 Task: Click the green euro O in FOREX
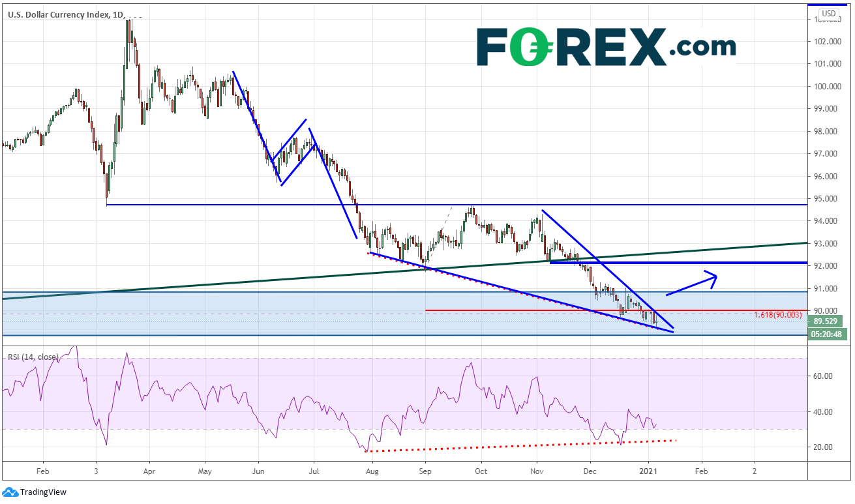pos(528,47)
